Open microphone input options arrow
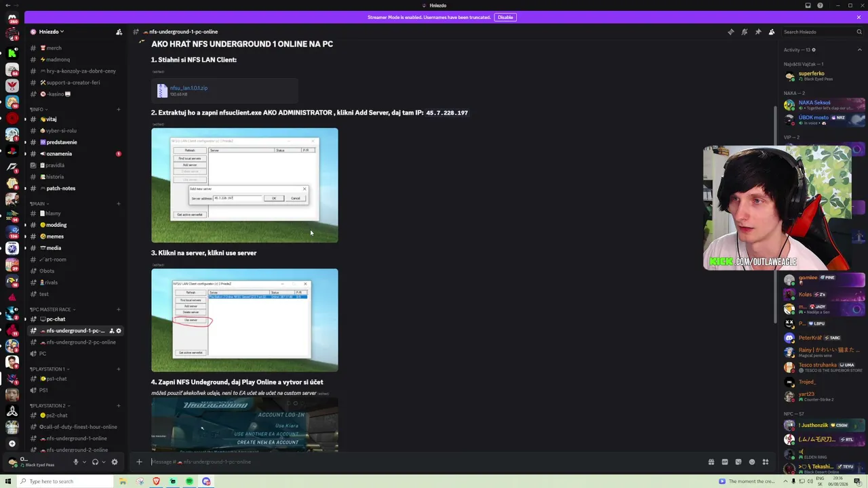 tap(84, 462)
